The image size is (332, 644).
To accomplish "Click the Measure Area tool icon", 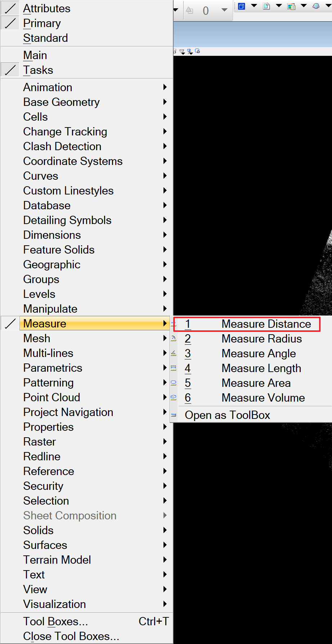I will 174,383.
